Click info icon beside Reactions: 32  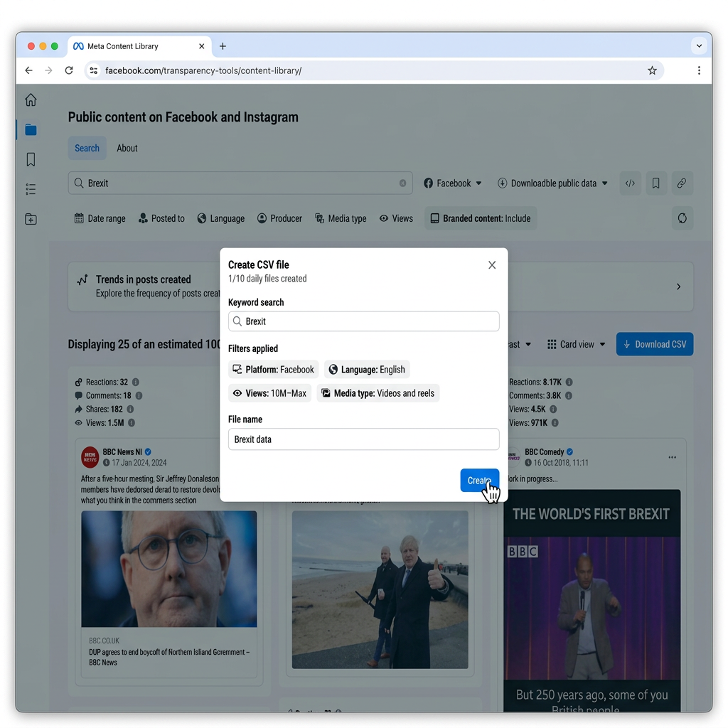[136, 382]
